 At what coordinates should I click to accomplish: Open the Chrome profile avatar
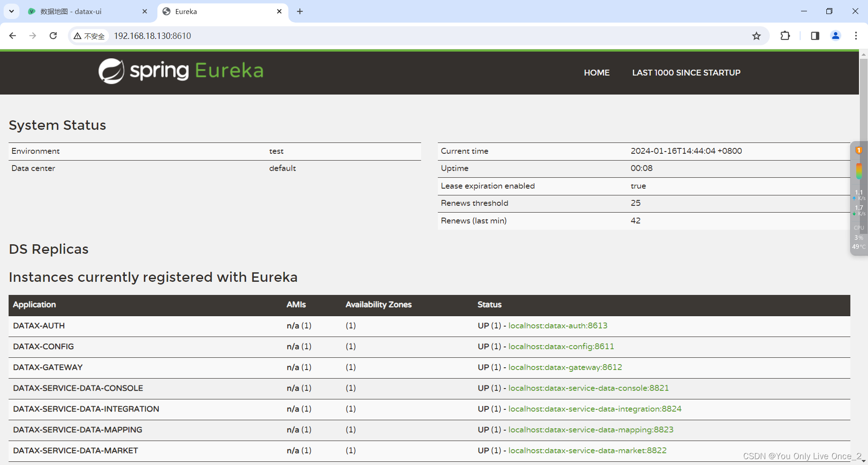pos(835,36)
